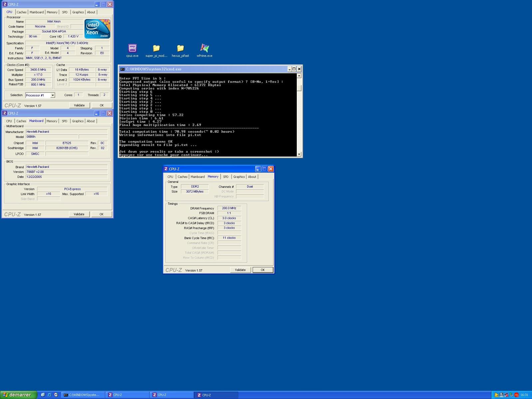Click the first quick launch icon beside démarrer
The height and width of the screenshot is (399, 532).
(43, 395)
